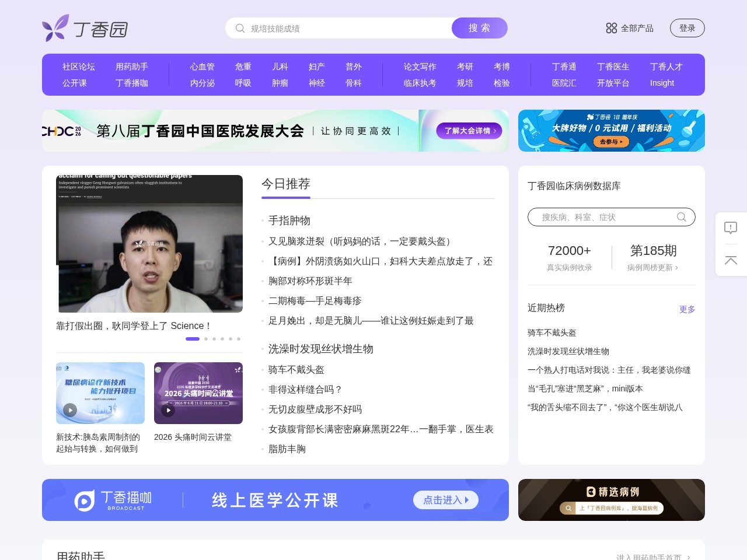The image size is (747, 560).
Task: Click the case database search magnifier icon
Action: (x=681, y=217)
